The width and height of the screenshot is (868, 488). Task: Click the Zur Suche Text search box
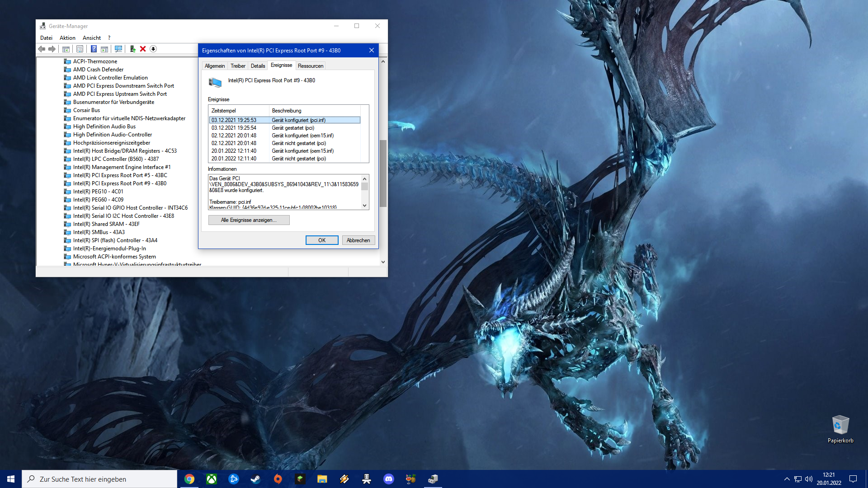(99, 479)
